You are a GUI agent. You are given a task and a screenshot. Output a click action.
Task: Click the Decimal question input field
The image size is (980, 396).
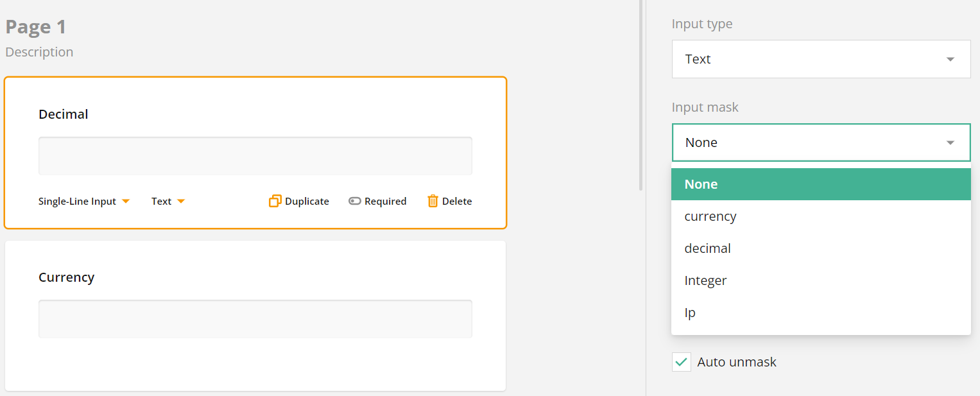pos(255,155)
